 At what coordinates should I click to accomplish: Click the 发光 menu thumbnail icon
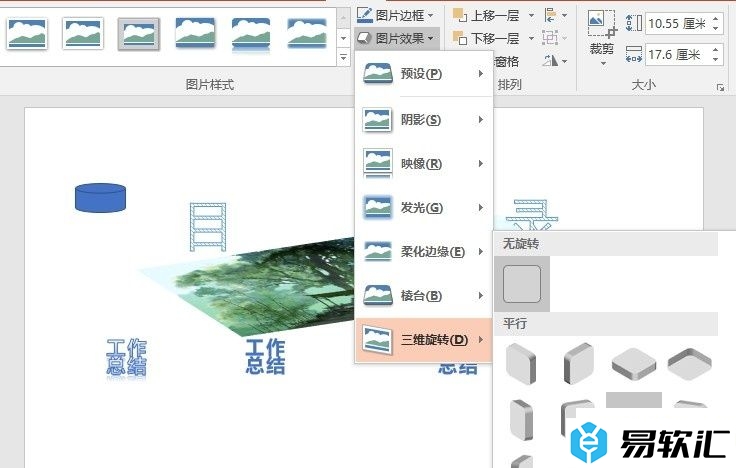(378, 207)
